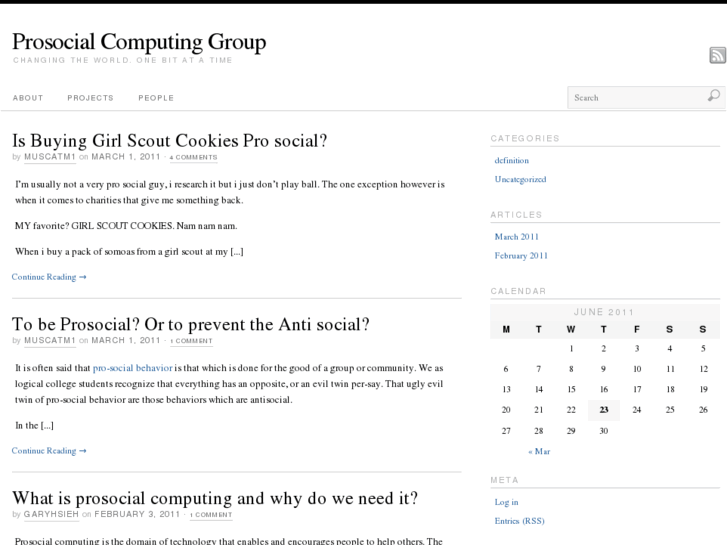Click into the Search input field

[x=635, y=98]
